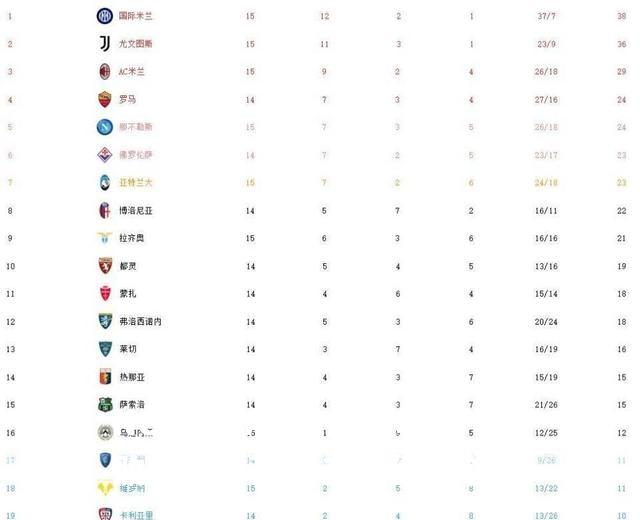
Task: Click the Udinese club crest
Action: [105, 432]
